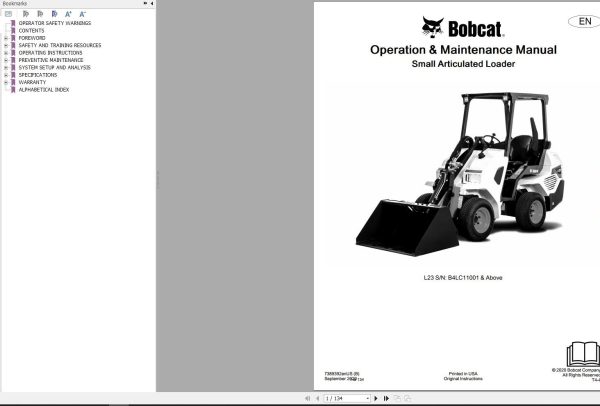Expand SYSTEM SETUP AND ANALYSIS bookmark
600x406 pixels.
(6, 68)
